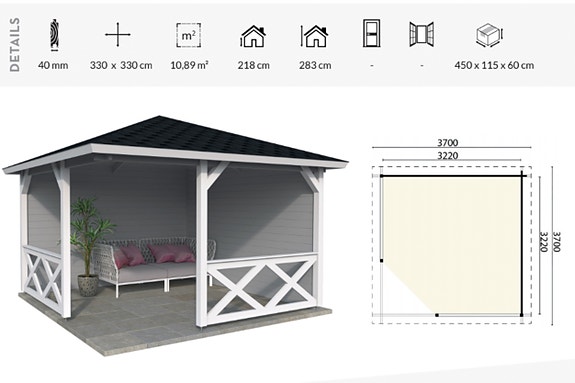Image resolution: width=575 pixels, height=383 pixels.
Task: Click the ridge height house icon
Action: (x=314, y=36)
